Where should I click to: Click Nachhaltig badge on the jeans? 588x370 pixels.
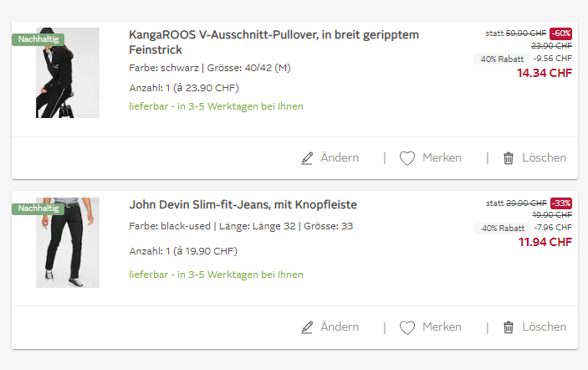click(38, 208)
